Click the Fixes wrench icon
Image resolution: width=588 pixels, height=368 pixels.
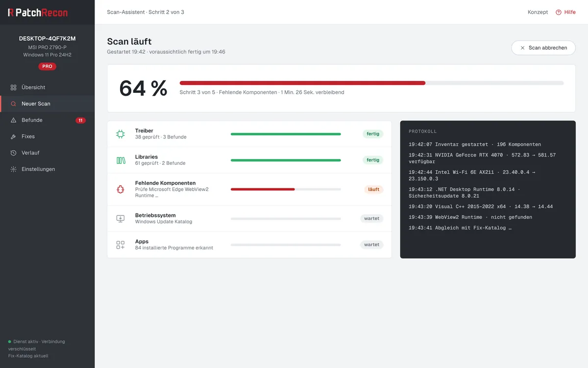14,136
